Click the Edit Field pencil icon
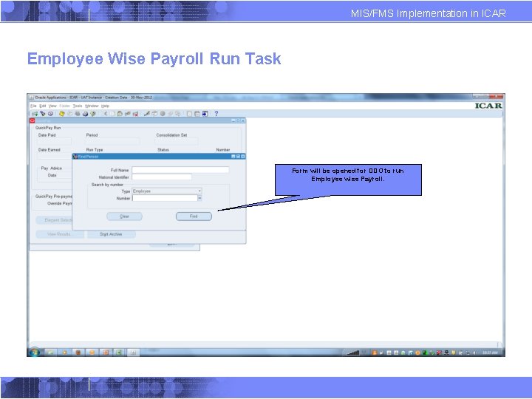The image size is (532, 399). click(147, 114)
